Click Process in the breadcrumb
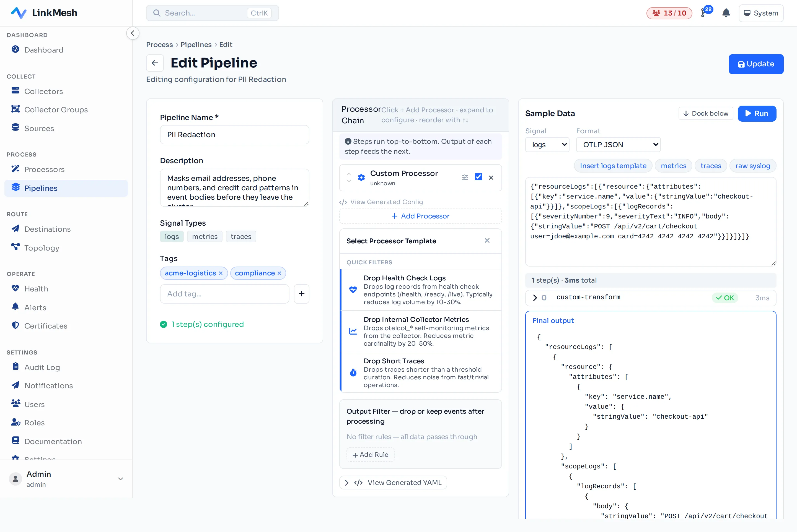 point(159,45)
